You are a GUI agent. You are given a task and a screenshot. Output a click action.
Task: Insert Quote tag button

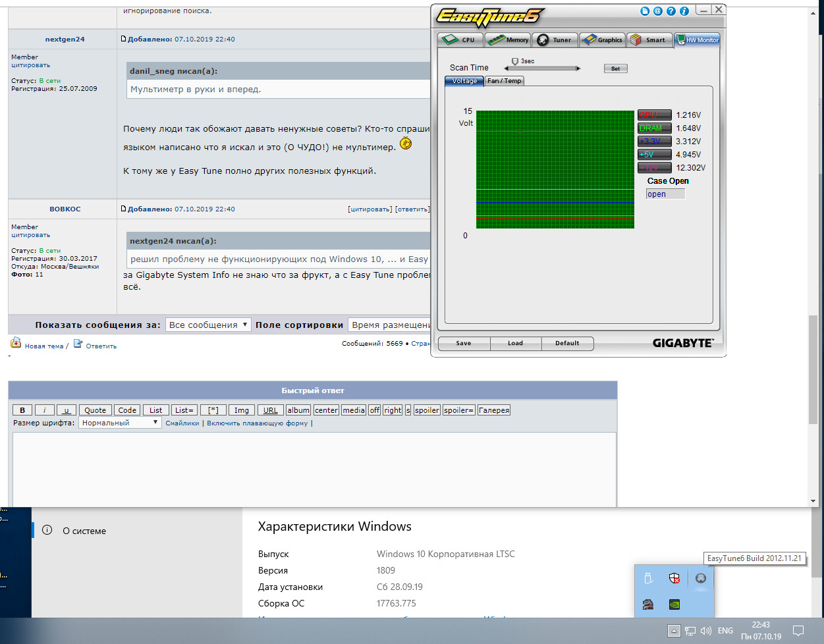coord(95,410)
